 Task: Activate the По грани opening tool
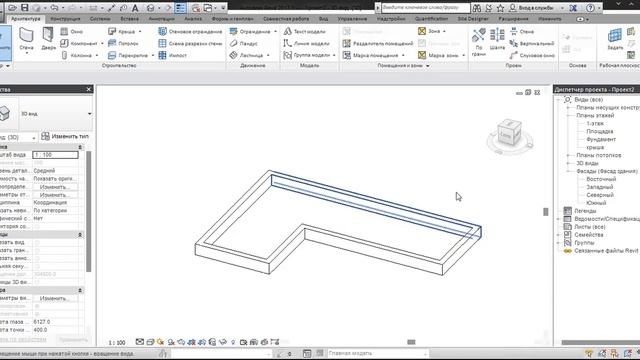479,42
